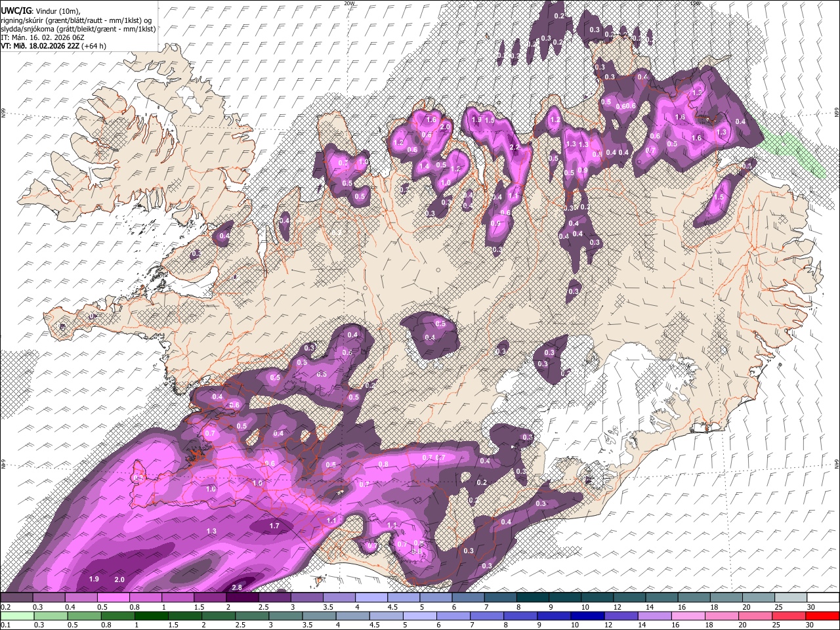This screenshot has height=630, width=840.
Task: Click the 1.7 precipitation value off southwest coast
Action: [x=274, y=526]
